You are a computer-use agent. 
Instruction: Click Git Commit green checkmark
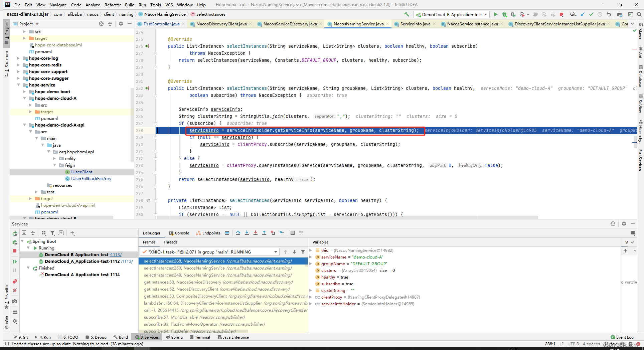[x=591, y=14]
